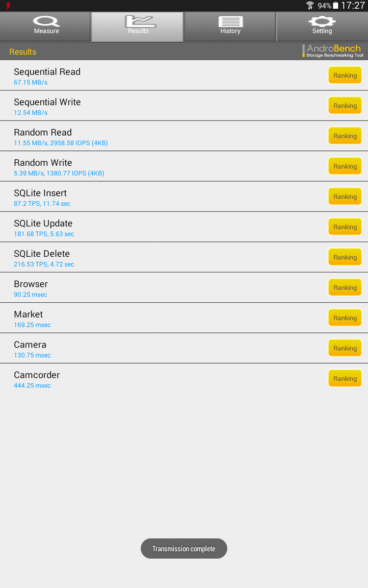Tap the red charging bolt icon

[x=8, y=6]
